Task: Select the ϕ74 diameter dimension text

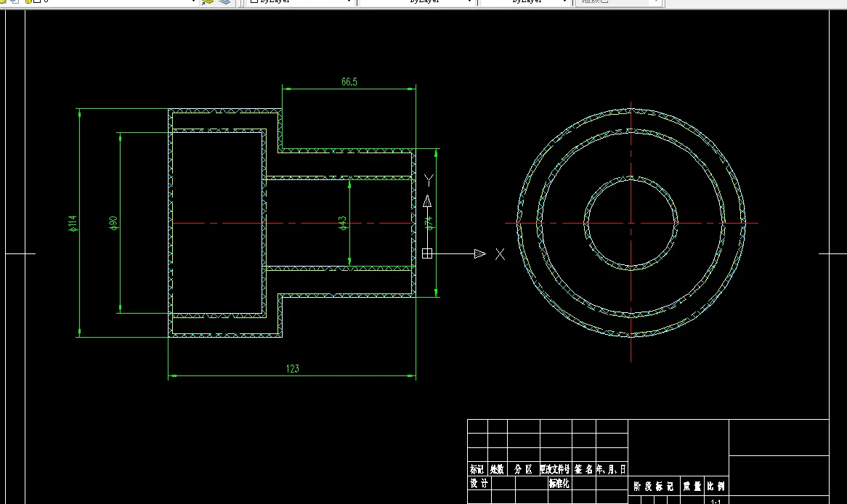Action: point(429,223)
